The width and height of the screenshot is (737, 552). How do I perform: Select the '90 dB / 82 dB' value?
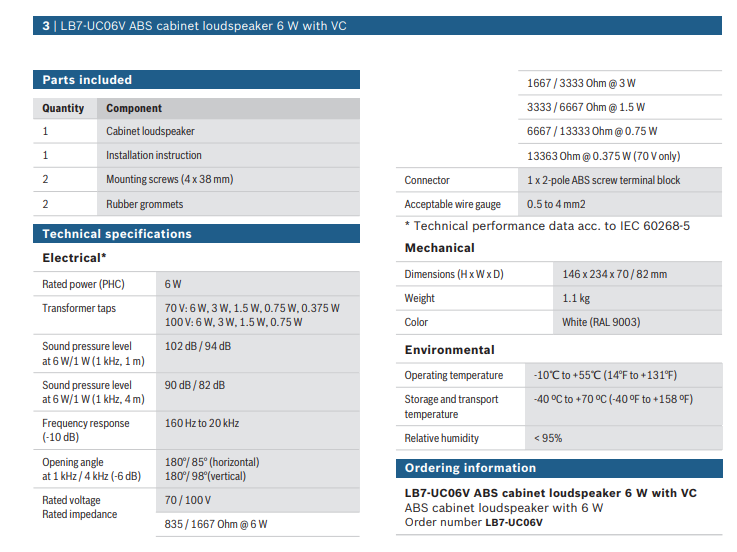click(195, 385)
